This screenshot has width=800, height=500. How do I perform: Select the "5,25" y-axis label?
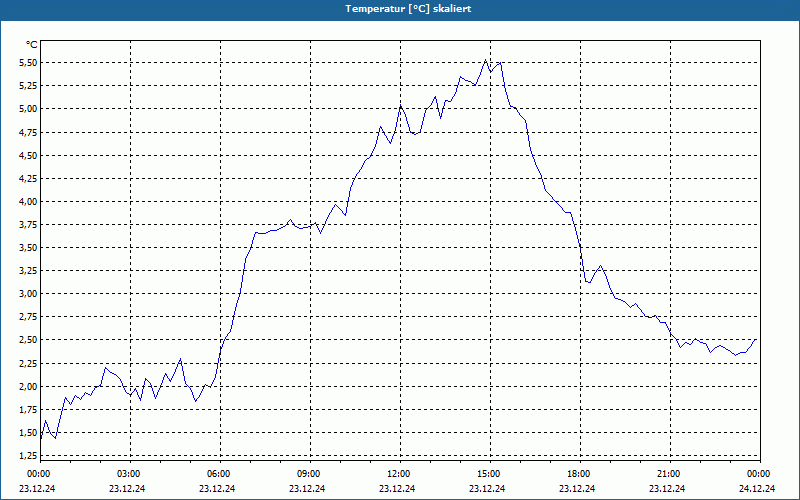pos(28,86)
